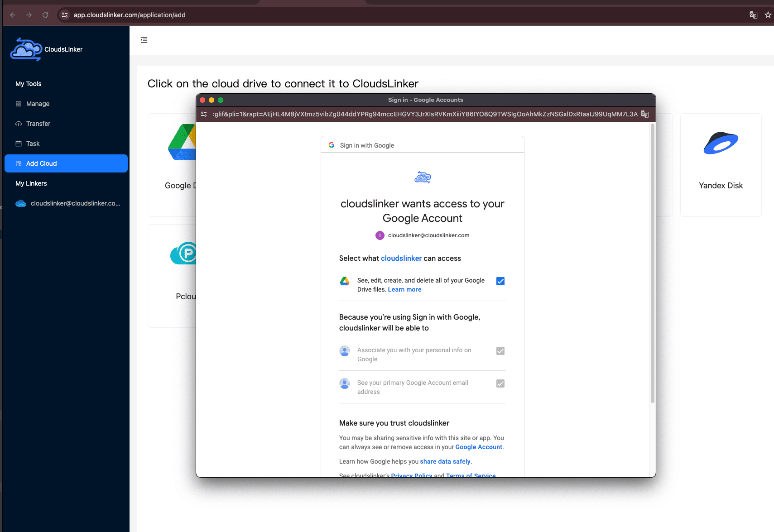774x532 pixels.
Task: Choose the Yandex Disk icon
Action: click(x=721, y=143)
